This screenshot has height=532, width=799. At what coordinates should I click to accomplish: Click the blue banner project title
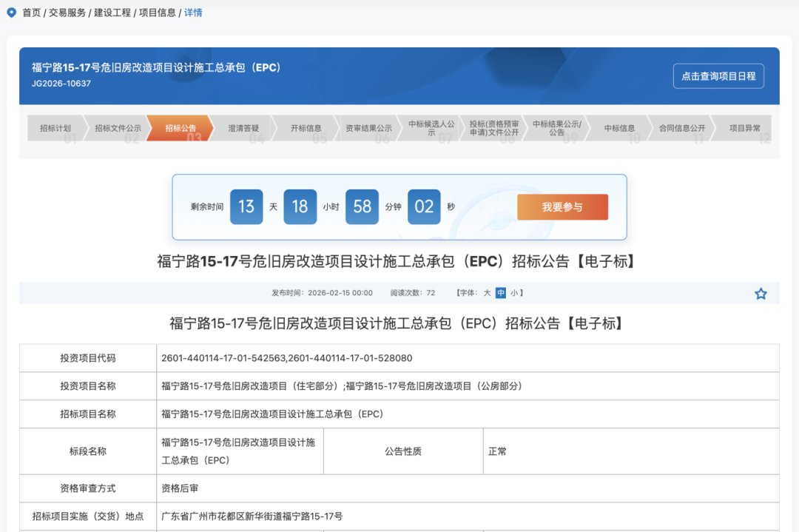[156, 68]
